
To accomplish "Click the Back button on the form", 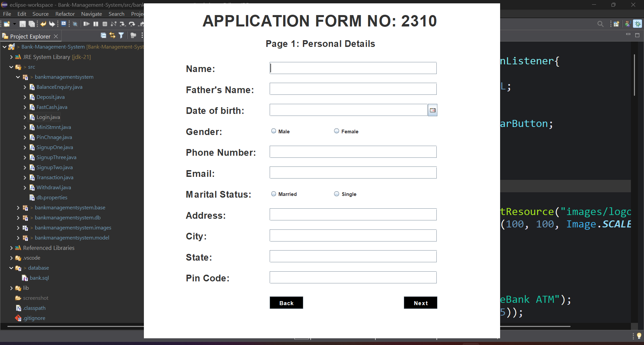I will pyautogui.click(x=286, y=303).
